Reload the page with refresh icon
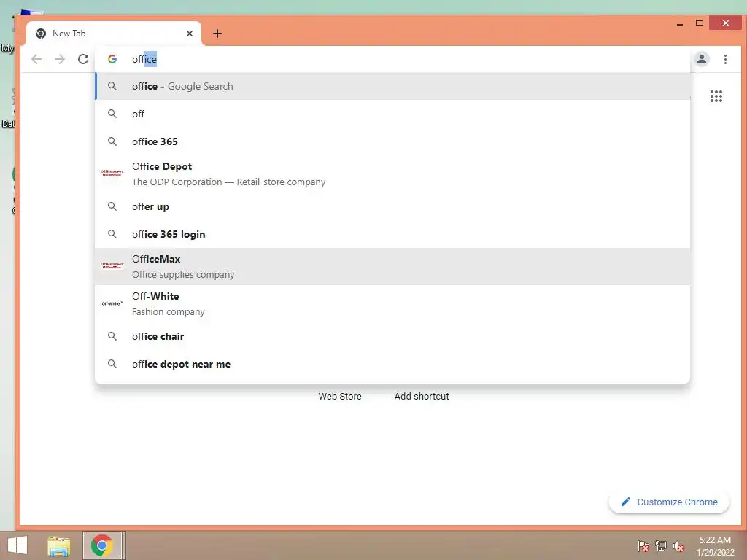The image size is (747, 560). pyautogui.click(x=83, y=59)
